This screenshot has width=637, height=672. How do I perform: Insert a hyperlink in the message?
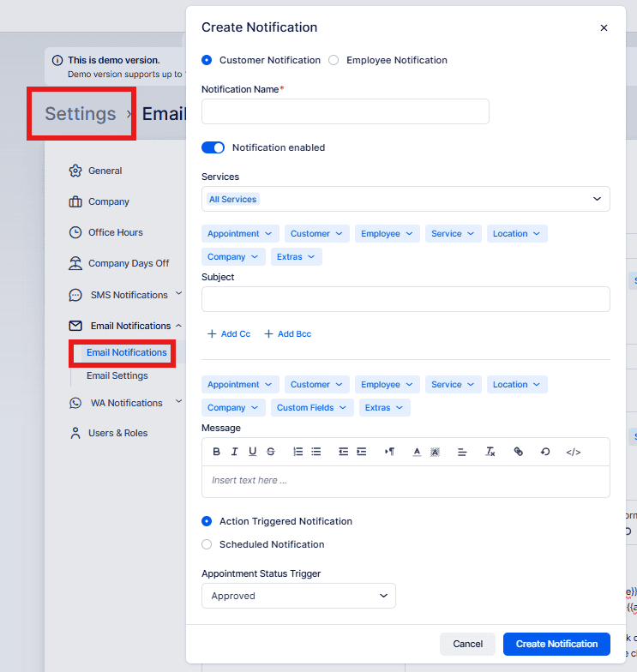coord(518,452)
